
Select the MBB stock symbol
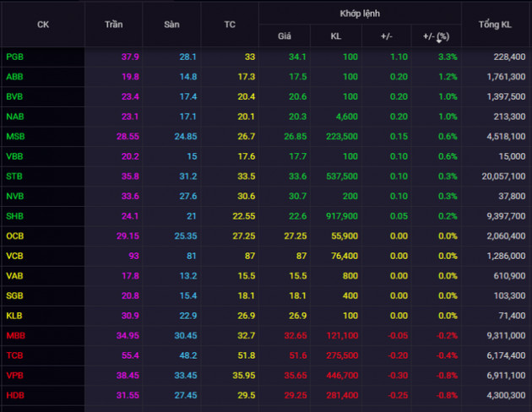16,336
